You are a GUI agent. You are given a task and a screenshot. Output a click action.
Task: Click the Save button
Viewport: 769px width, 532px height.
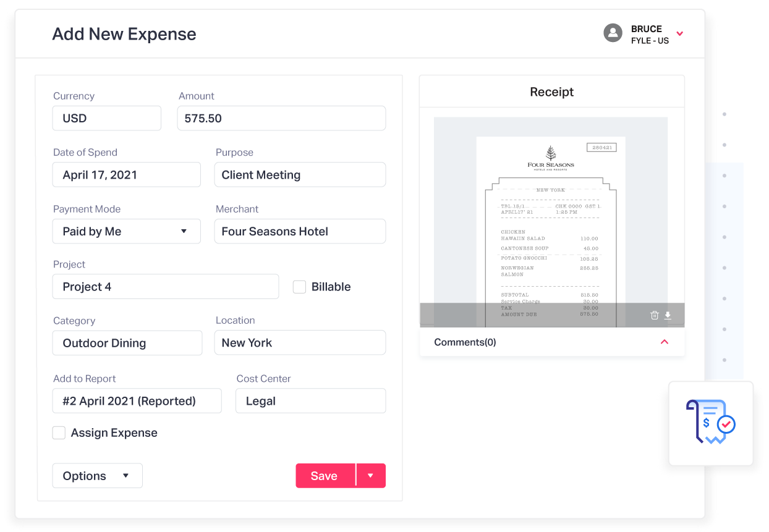click(325, 476)
